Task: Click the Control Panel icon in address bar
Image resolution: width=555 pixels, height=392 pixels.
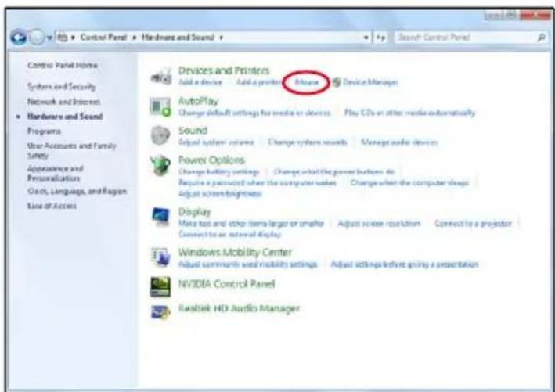Action: (x=63, y=37)
